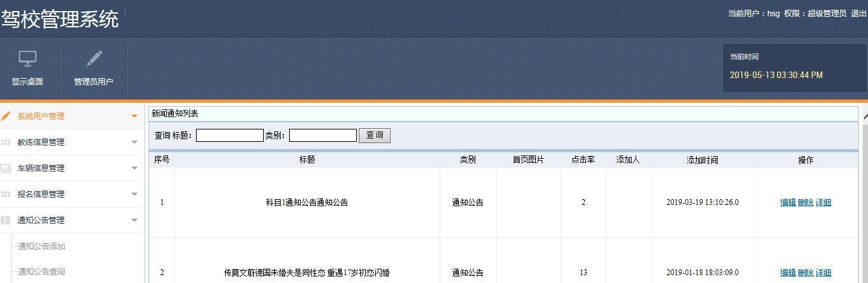
Task: Click the icon beside 通知公告管理
Action: [x=6, y=220]
